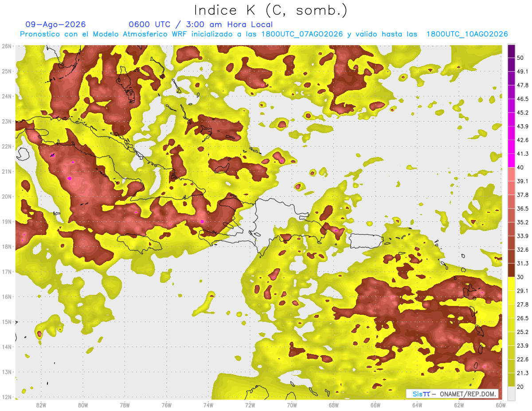
Task: Click the "64W" longitude label
Action: 417,405
